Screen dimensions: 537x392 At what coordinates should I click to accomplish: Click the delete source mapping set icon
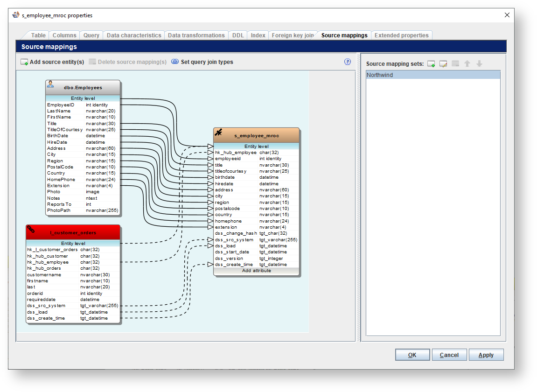[455, 64]
